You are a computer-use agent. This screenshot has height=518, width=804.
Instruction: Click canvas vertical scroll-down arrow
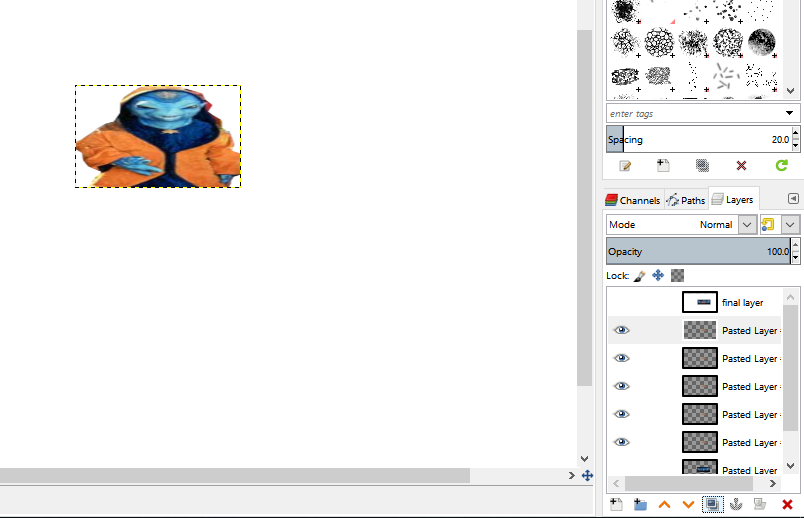click(x=585, y=459)
